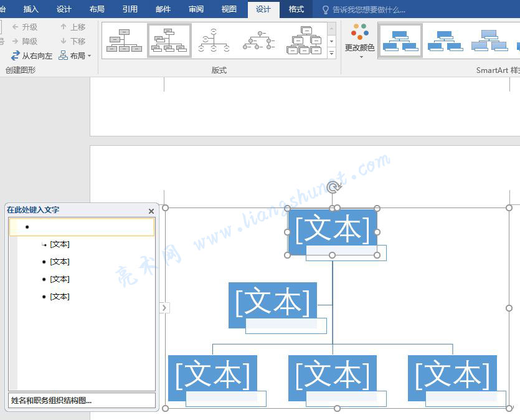
Task: Open the 更改颜色 change colors menu
Action: (x=360, y=41)
